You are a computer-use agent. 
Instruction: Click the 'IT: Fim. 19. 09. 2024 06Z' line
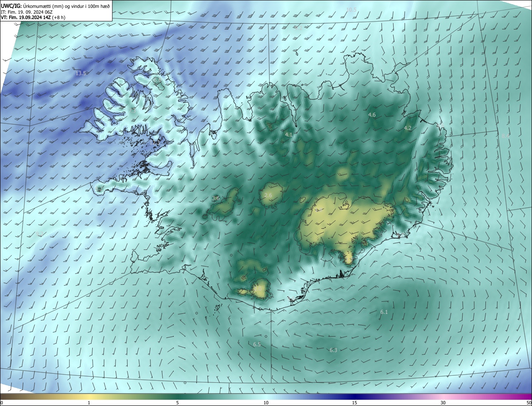(27, 12)
